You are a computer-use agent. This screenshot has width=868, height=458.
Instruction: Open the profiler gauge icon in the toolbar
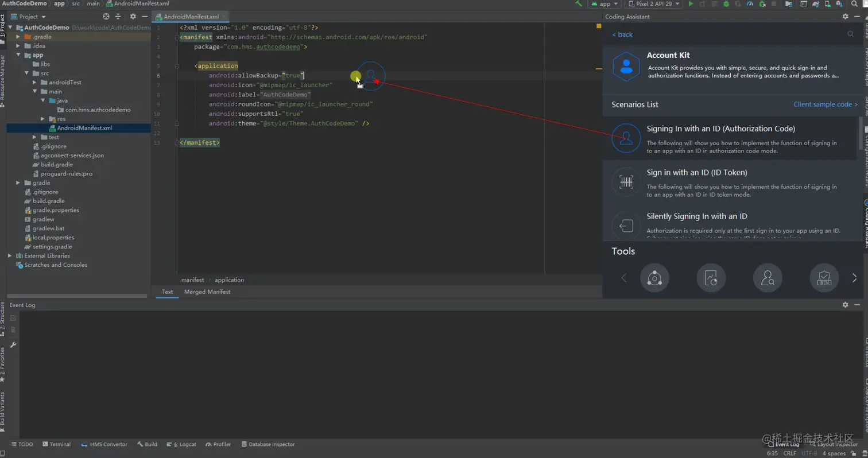(750, 4)
